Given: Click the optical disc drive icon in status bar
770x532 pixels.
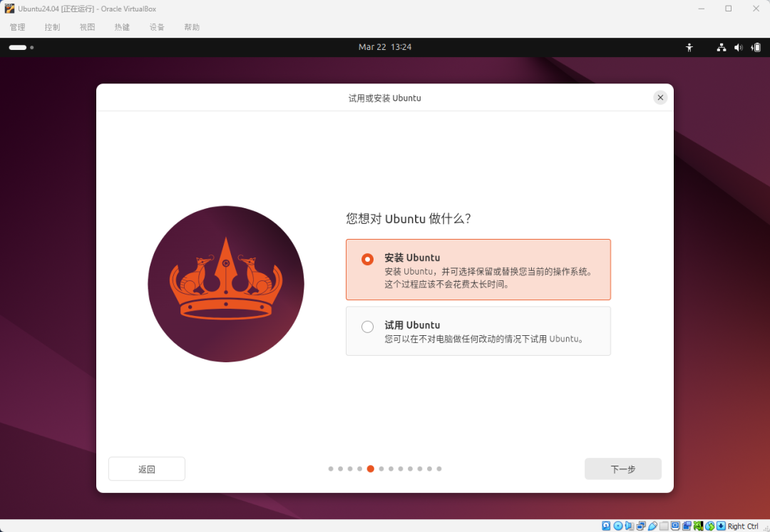Looking at the screenshot, I should coord(617,526).
